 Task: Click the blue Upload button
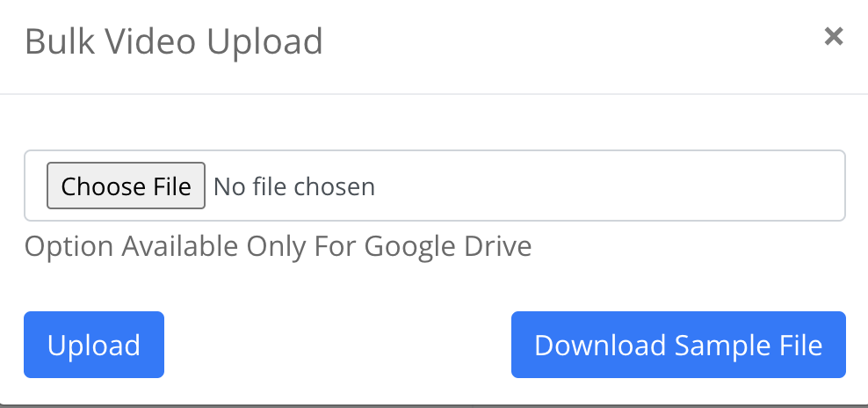(x=94, y=345)
